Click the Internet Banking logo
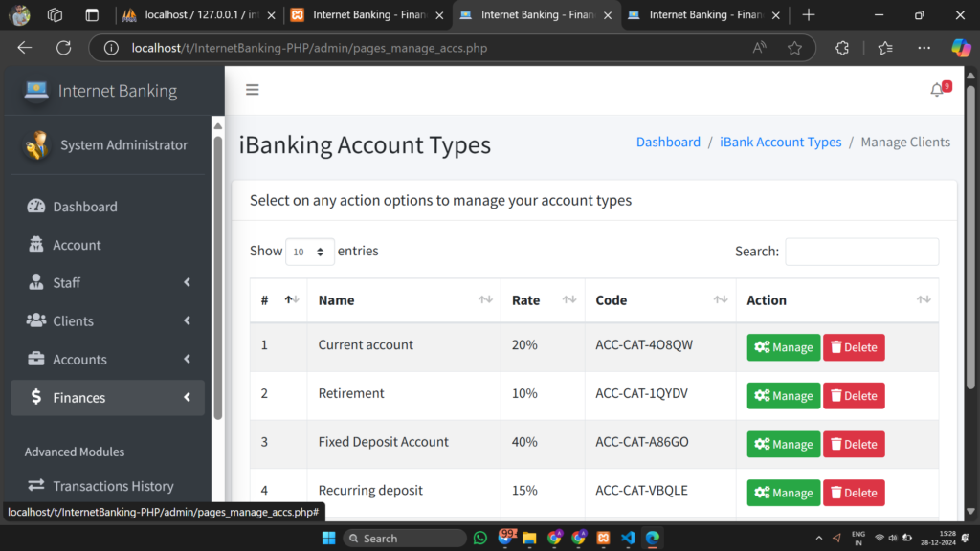Viewport: 980px width, 551px height. click(x=35, y=91)
